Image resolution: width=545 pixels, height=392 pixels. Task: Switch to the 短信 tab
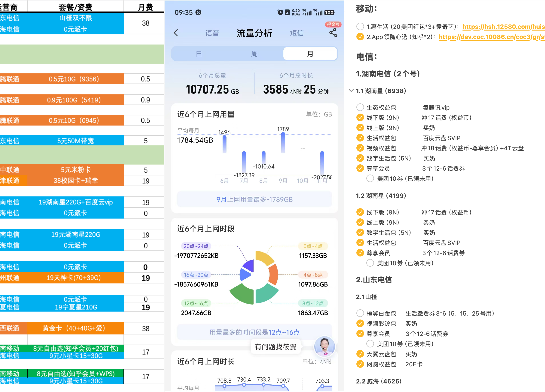click(297, 33)
